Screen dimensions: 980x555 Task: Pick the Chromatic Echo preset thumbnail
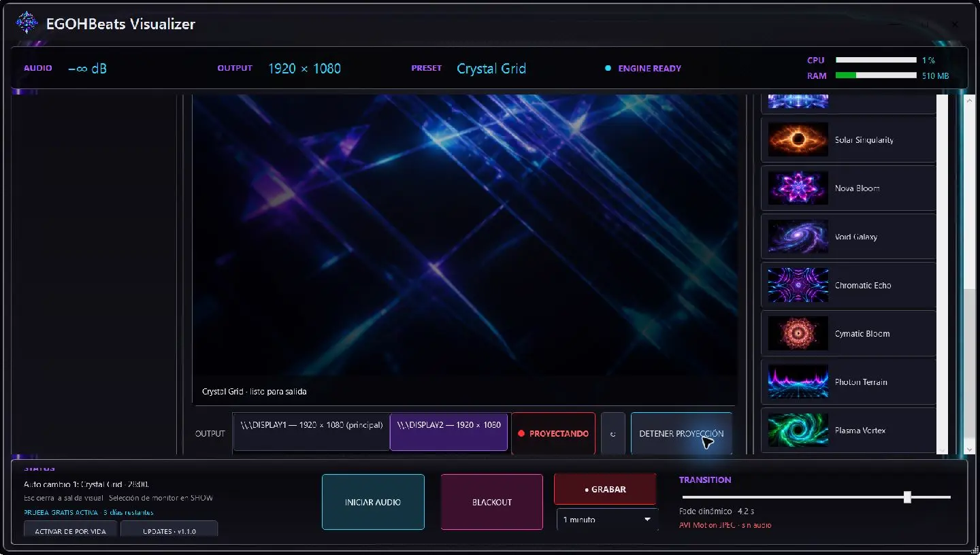tap(798, 285)
